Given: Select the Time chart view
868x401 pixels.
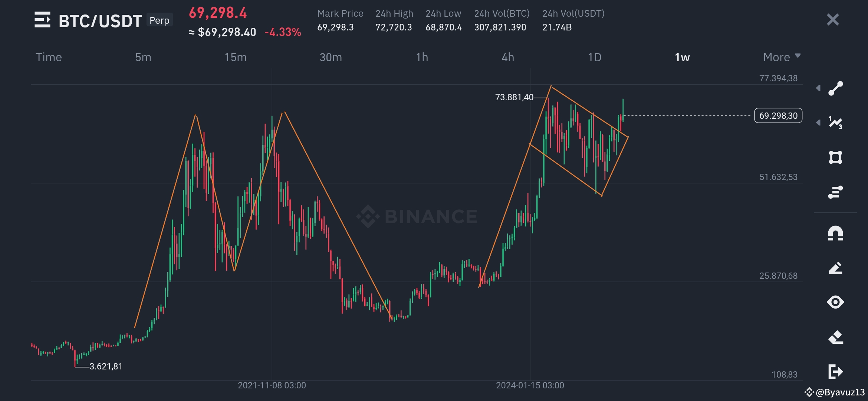Looking at the screenshot, I should point(49,57).
